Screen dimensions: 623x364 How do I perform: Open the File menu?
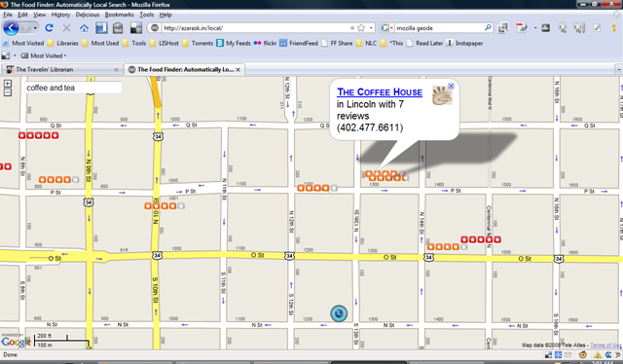(8, 15)
